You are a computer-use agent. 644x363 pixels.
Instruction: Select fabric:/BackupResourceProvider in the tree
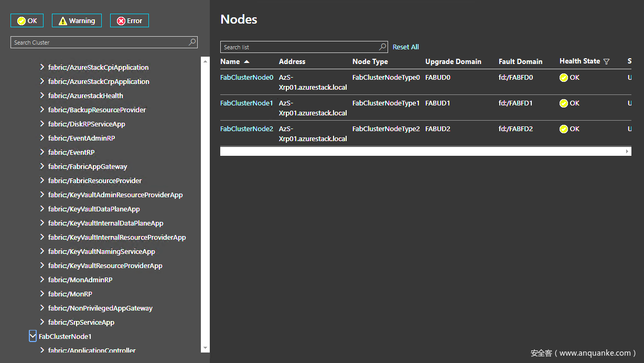point(97,110)
